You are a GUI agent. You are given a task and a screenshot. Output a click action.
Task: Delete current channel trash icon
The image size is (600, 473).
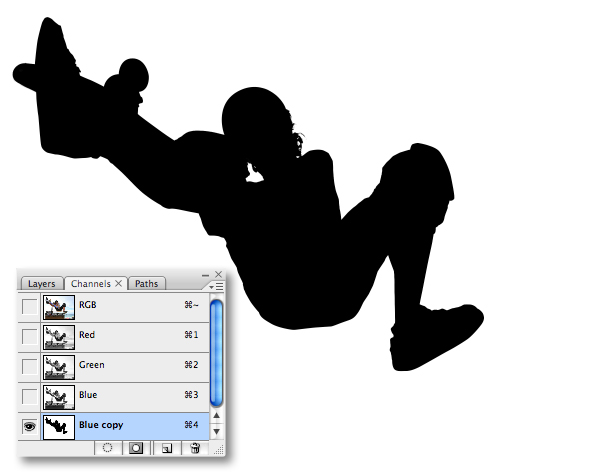pos(195,448)
